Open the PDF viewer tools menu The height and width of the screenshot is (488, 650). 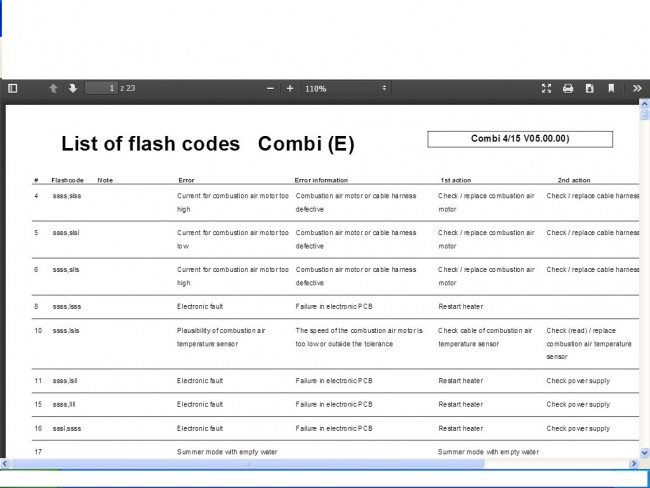click(637, 88)
